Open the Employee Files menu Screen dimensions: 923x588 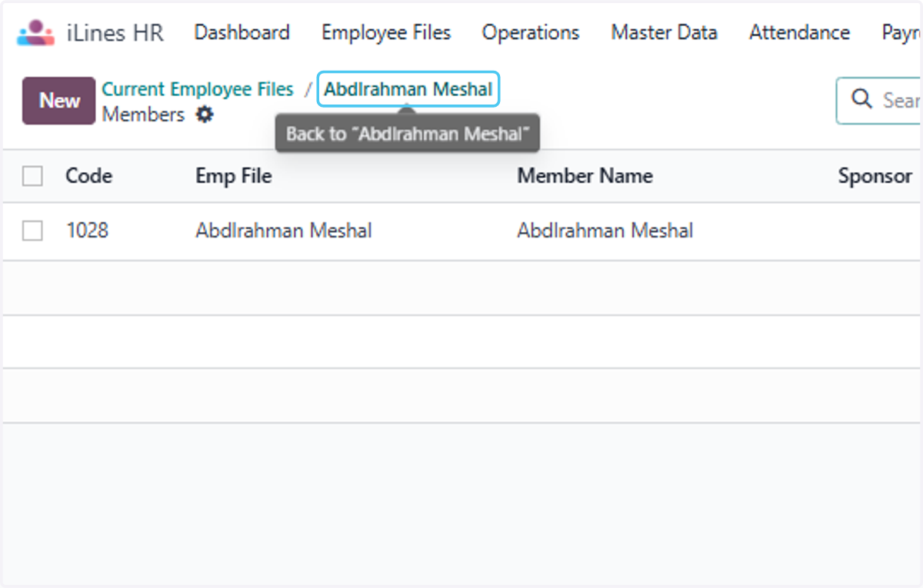tap(386, 33)
